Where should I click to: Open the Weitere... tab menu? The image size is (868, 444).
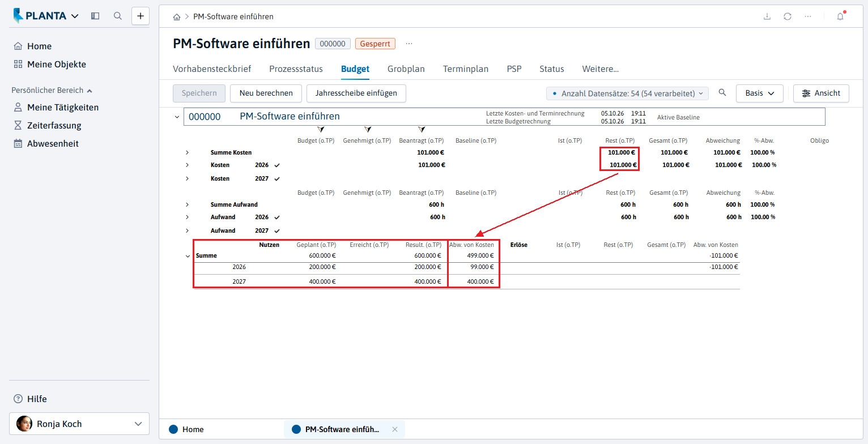tap(600, 69)
